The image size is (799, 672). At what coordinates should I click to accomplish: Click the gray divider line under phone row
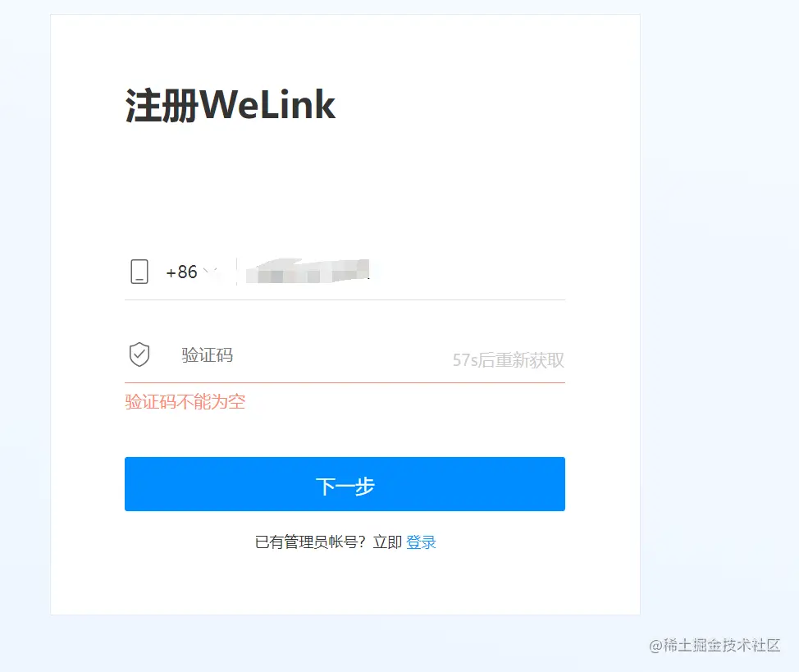pos(345,299)
